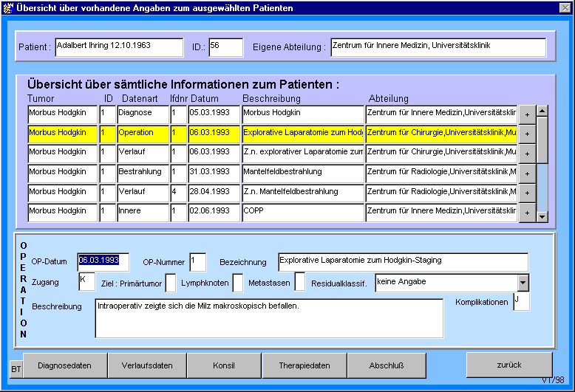This screenshot has width=575, height=392.
Task: Open Therapiedaten
Action: coord(304,365)
